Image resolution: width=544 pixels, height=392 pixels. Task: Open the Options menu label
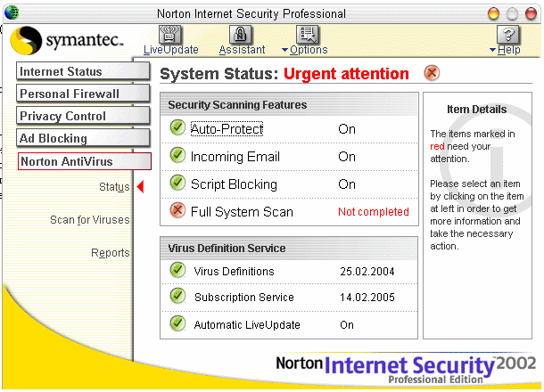point(309,50)
